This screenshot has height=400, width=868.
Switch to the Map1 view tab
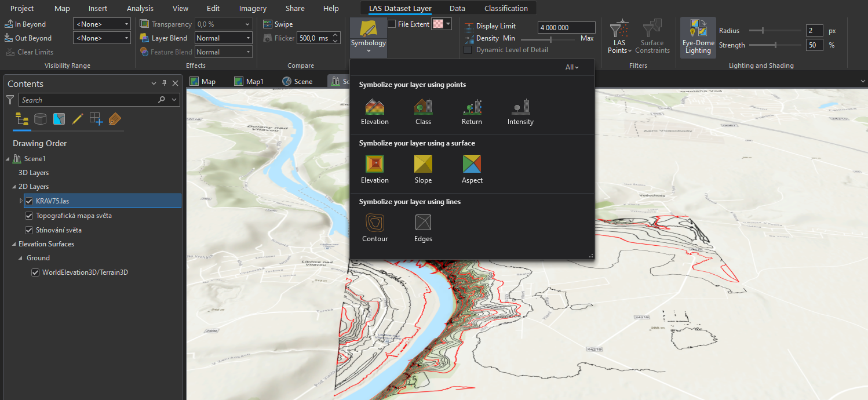(x=249, y=82)
